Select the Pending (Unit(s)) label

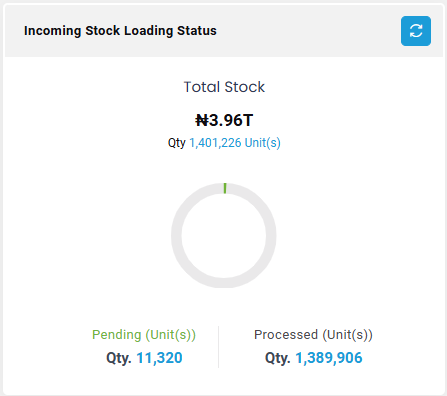(x=144, y=335)
